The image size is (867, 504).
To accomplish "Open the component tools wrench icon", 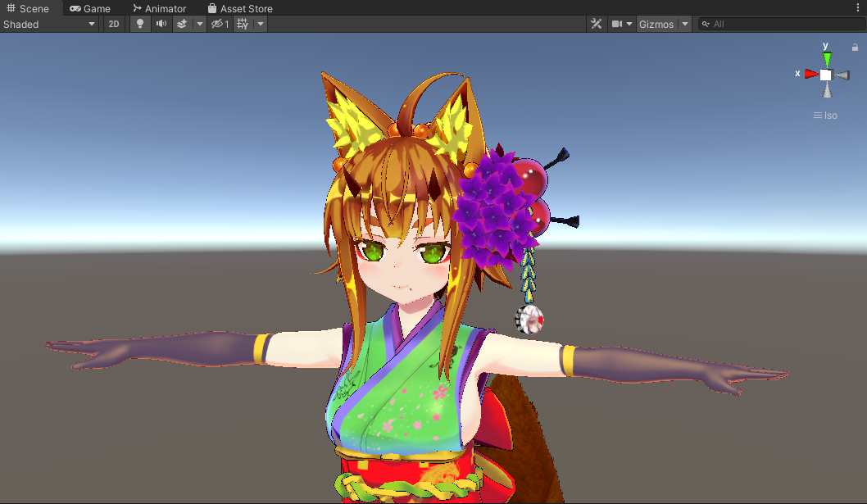I will click(596, 24).
